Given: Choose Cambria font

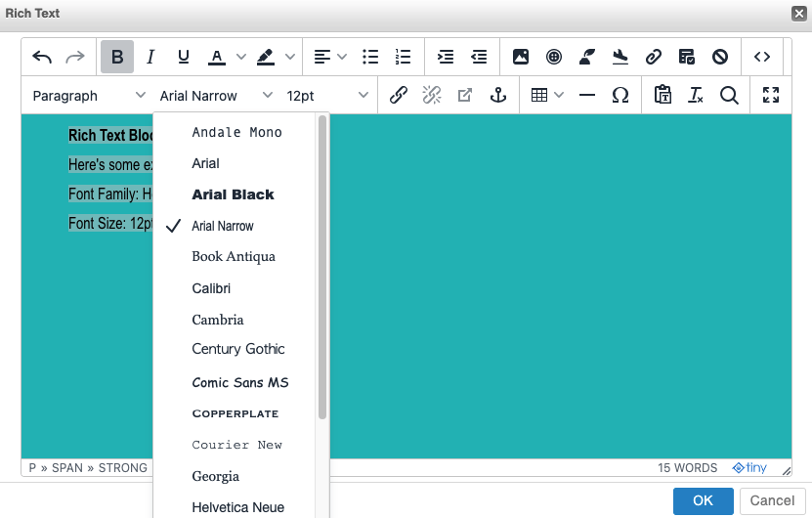Looking at the screenshot, I should [236, 320].
